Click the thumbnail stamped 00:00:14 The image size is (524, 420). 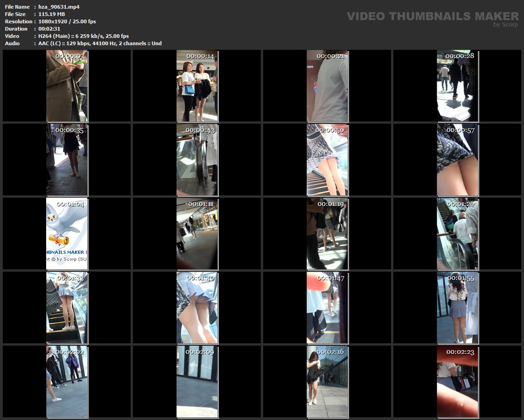(x=197, y=86)
